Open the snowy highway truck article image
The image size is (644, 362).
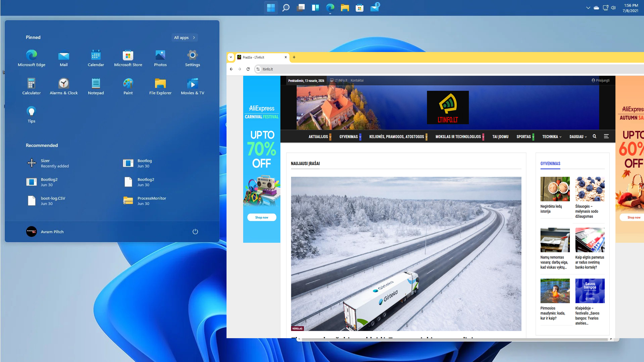(406, 254)
